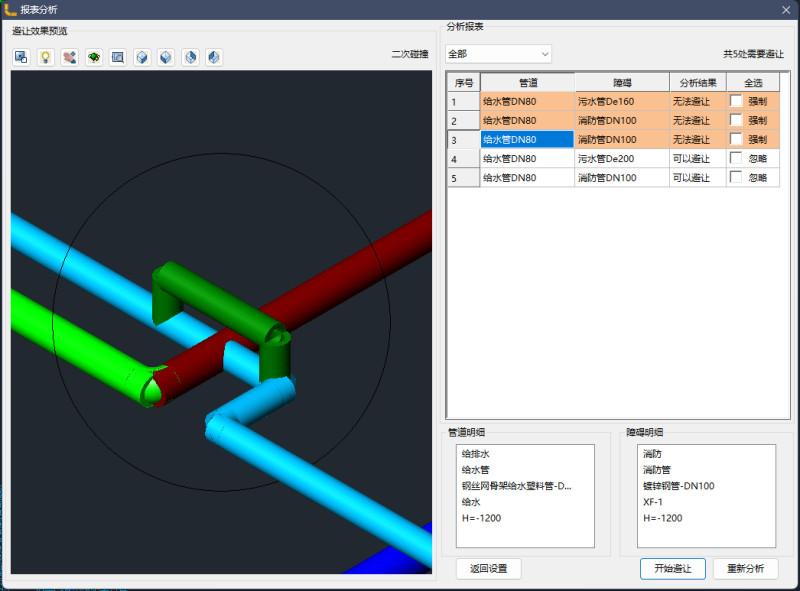Click 给水管 in the 管道明细 list
Viewport: 800px width, 591px height.
tap(476, 470)
